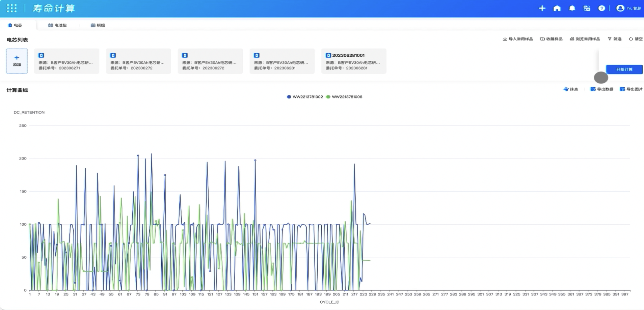Viewport: 644px width, 310px height.
Task: Switch to the 电池包 tab
Action: click(x=57, y=25)
